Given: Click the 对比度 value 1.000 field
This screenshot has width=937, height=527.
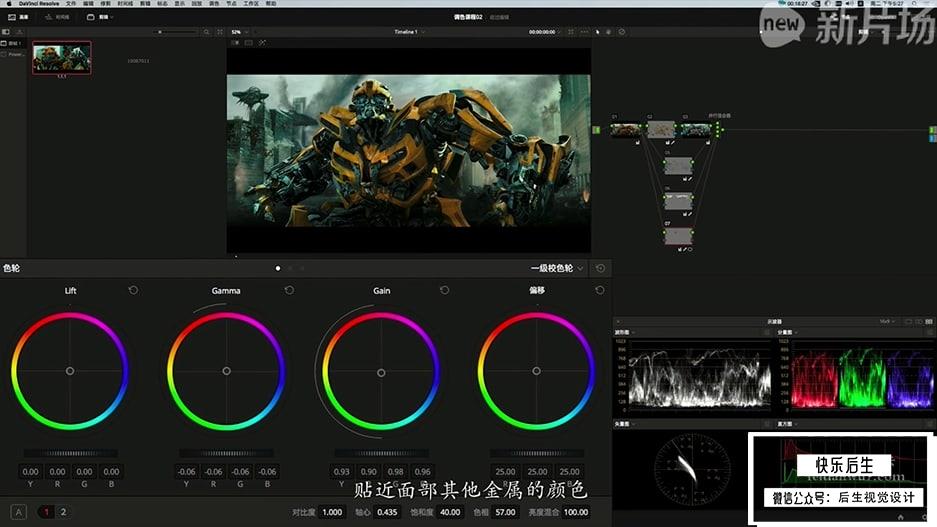Looking at the screenshot, I should (x=332, y=512).
